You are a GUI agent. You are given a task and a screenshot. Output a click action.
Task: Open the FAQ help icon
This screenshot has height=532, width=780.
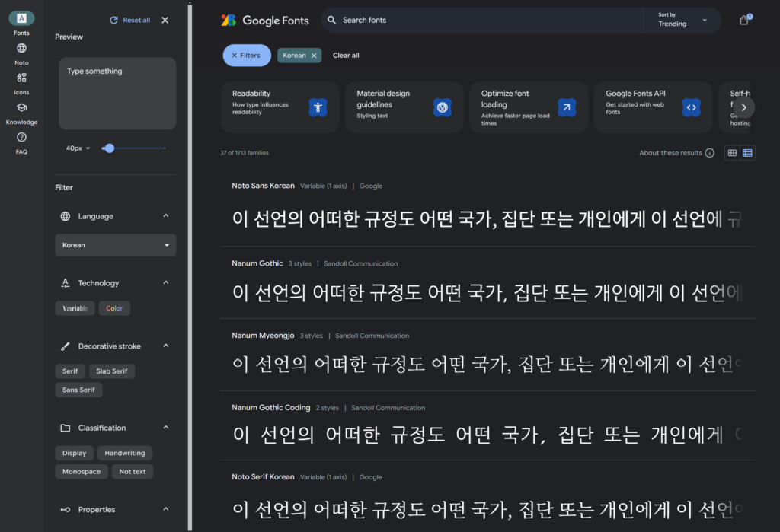tap(21, 137)
